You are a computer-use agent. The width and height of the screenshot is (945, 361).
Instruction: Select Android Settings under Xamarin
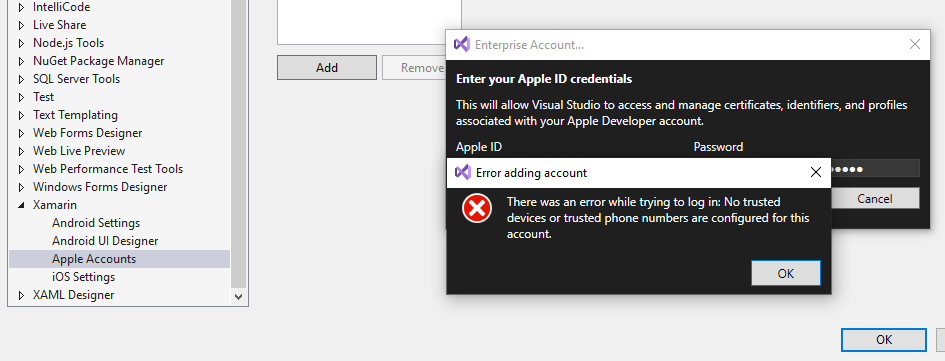click(x=96, y=223)
